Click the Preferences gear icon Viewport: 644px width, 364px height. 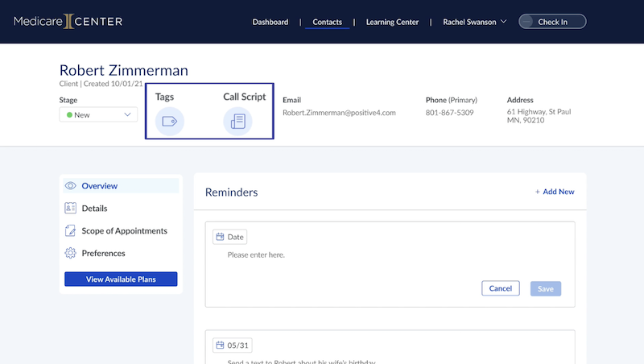pos(71,253)
